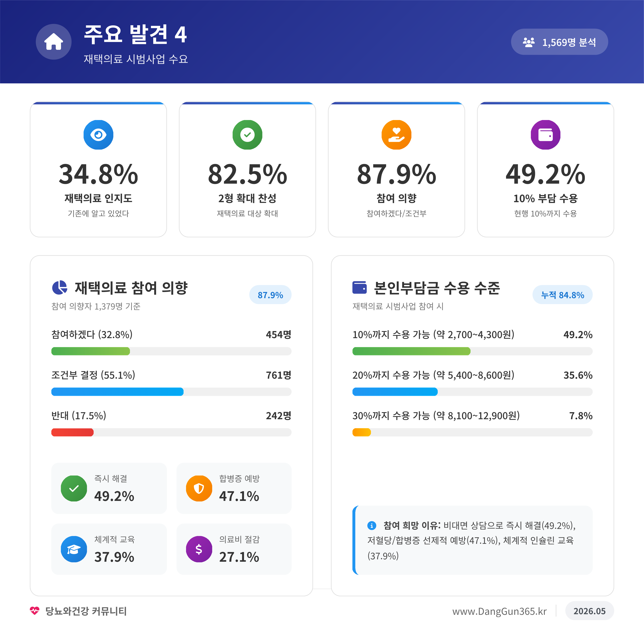Click the green check icon for 즉시 해결
Image resolution: width=644 pixels, height=644 pixels.
click(74, 488)
